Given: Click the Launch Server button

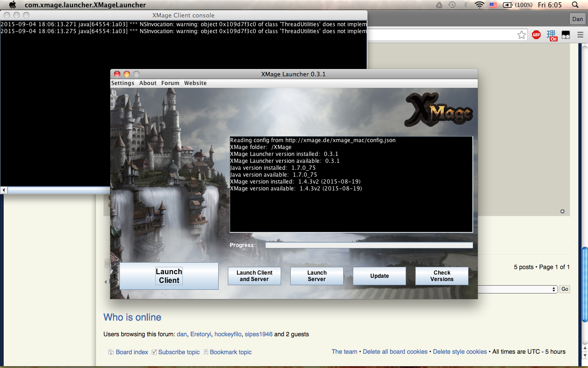Looking at the screenshot, I should 317,276.
